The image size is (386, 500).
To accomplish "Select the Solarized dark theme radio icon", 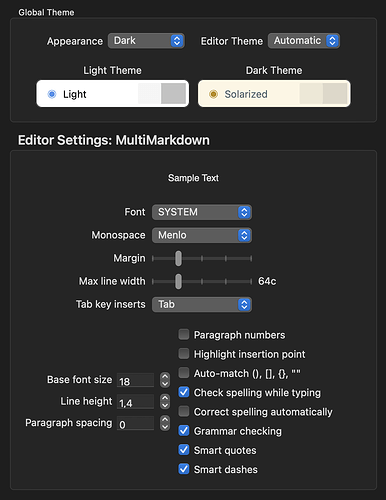I will 213,94.
